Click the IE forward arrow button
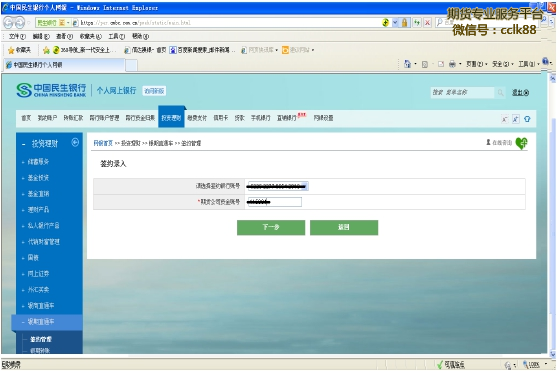Viewport: 557px width, 371px height. coord(20,23)
